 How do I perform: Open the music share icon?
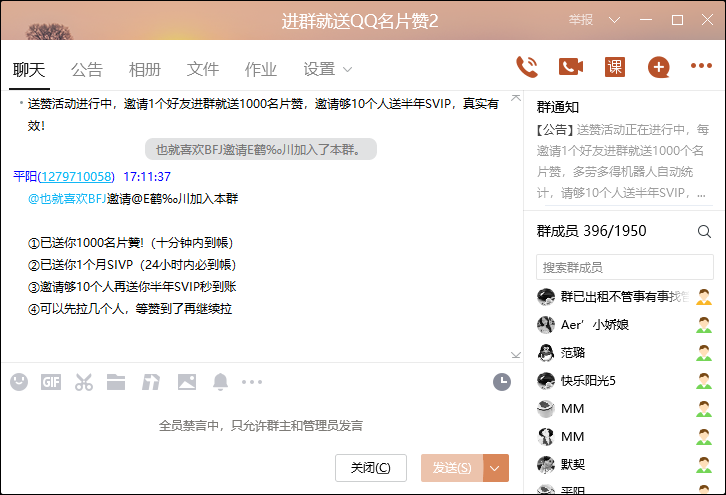point(151,382)
